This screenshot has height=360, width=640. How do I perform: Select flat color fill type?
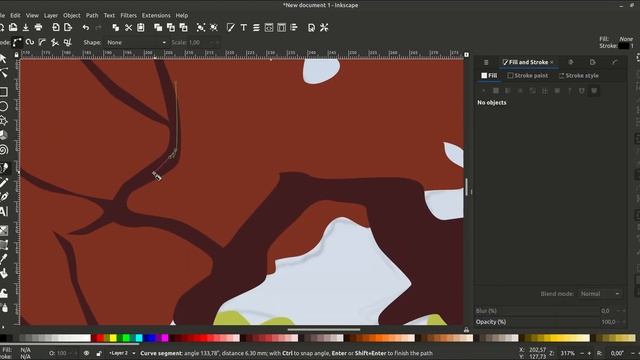pos(496,91)
